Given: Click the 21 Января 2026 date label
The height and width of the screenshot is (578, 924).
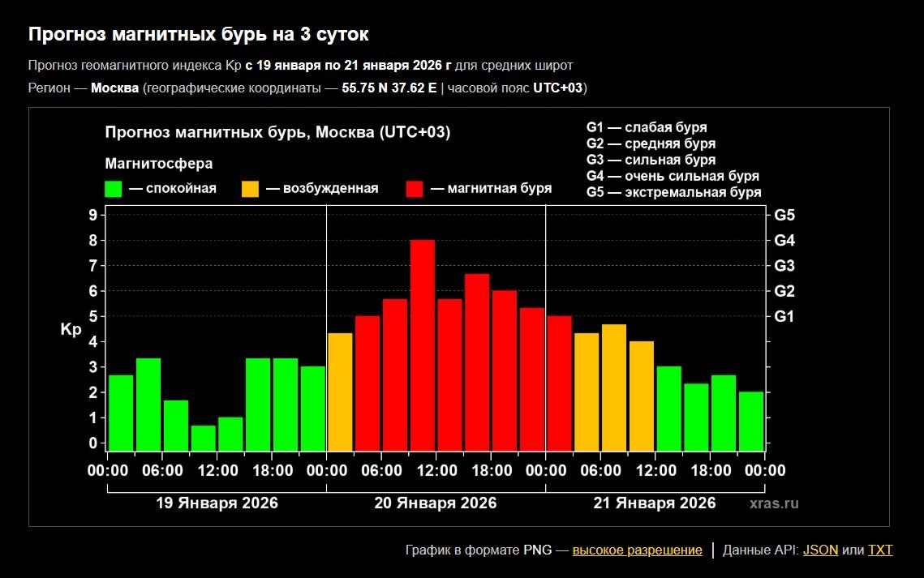Looking at the screenshot, I should point(655,503).
